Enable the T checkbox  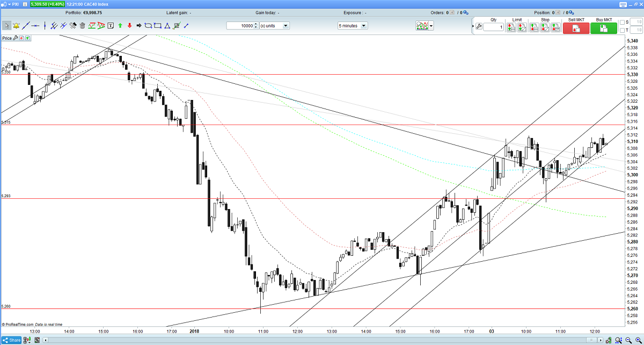click(623, 30)
